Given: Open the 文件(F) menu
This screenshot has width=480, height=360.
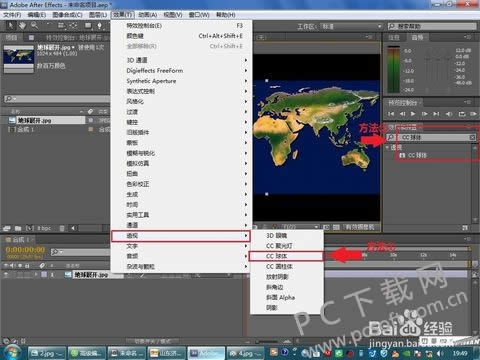Looking at the screenshot, I should click(12, 15).
